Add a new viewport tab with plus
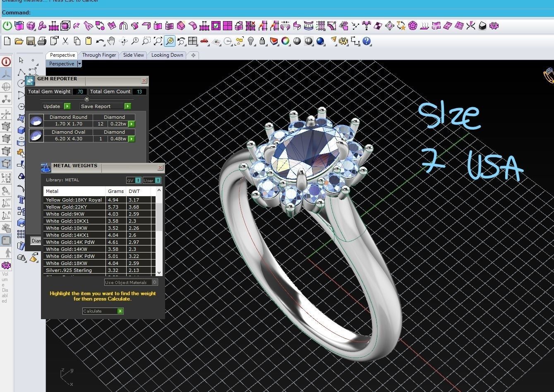 click(193, 55)
